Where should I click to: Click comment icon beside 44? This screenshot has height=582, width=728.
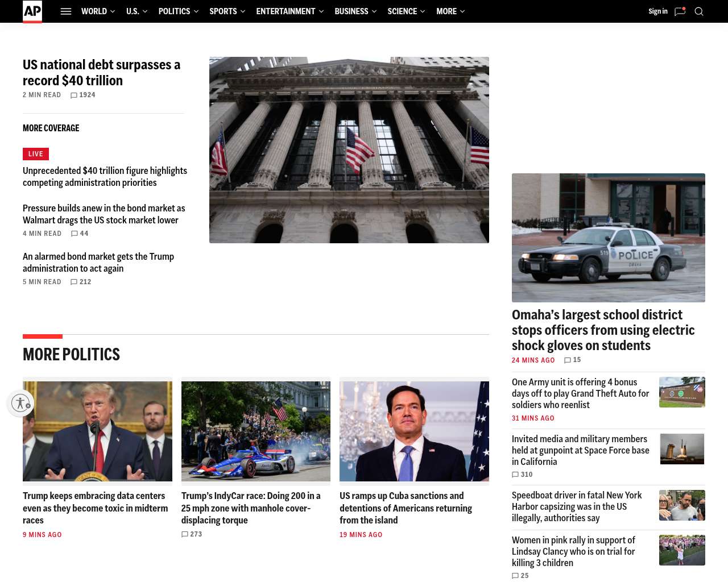[75, 234]
